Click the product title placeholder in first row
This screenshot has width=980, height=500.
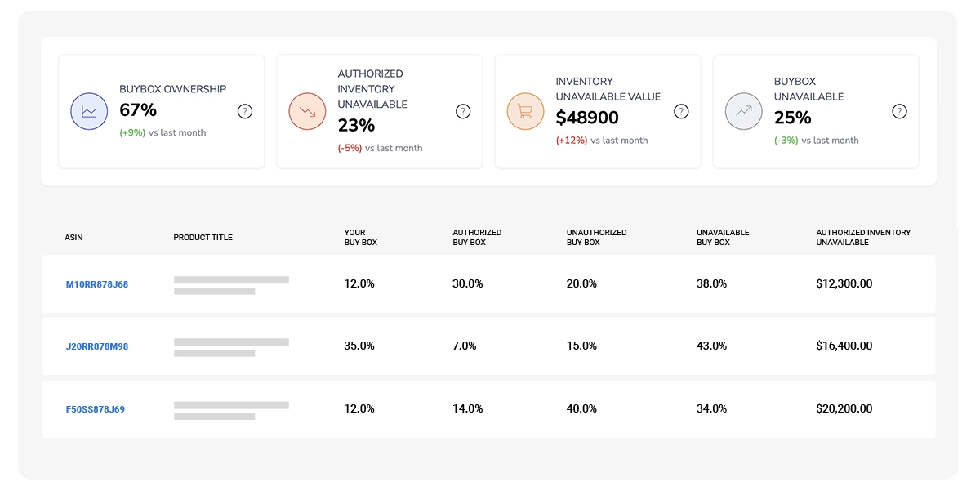click(230, 283)
